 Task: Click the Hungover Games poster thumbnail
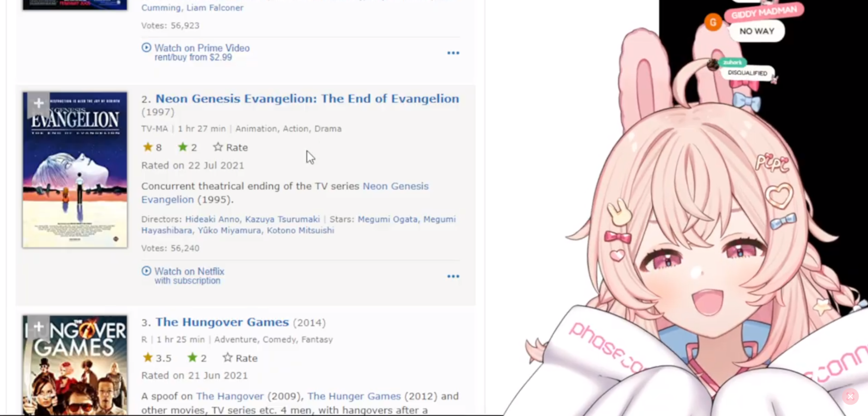coord(75,365)
